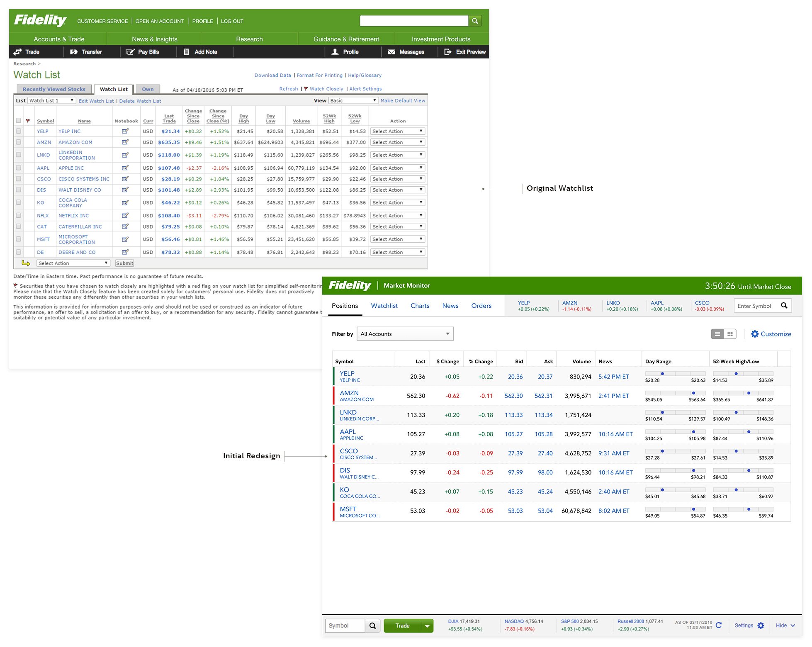Viewport: 812px width, 647px height.
Task: Open notebook icon for AAPL row
Action: pos(125,168)
